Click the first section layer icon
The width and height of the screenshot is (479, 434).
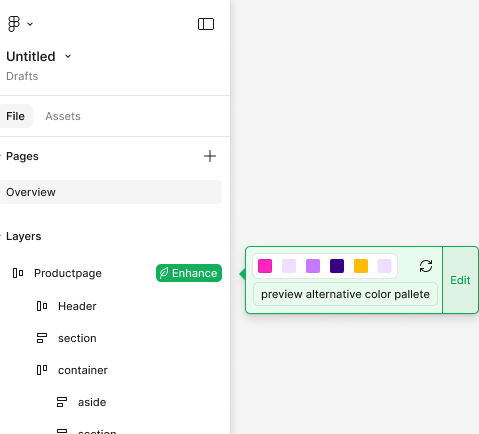tap(42, 338)
